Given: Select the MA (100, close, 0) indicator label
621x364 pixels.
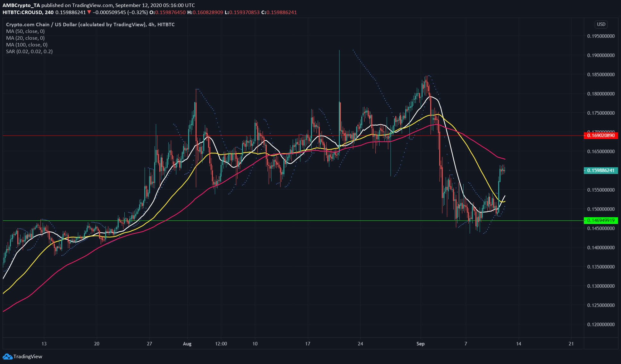Looking at the screenshot, I should 27,45.
